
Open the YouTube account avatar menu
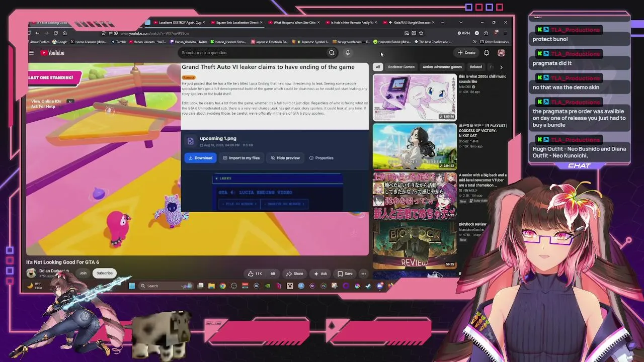pos(501,53)
